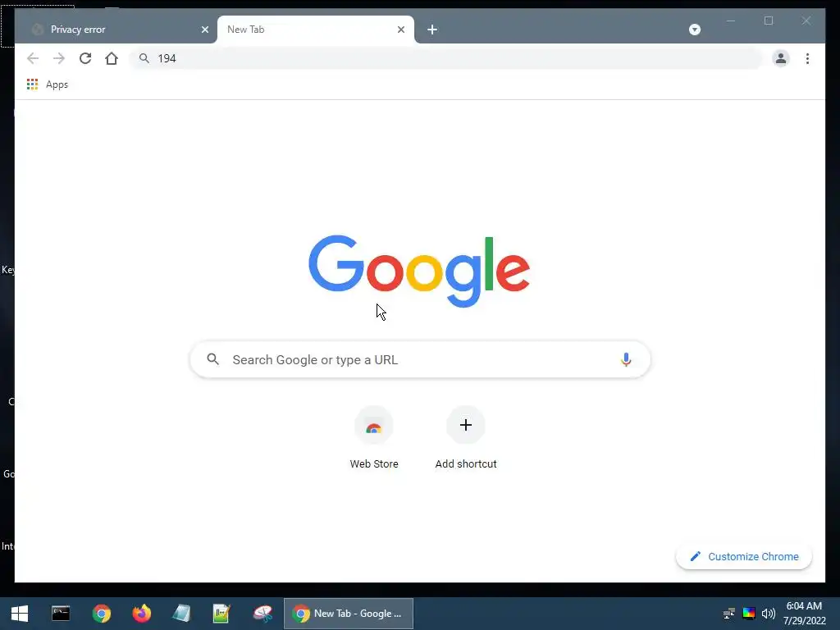This screenshot has height=630, width=840.
Task: Minimize the Chrome window
Action: coord(731,21)
